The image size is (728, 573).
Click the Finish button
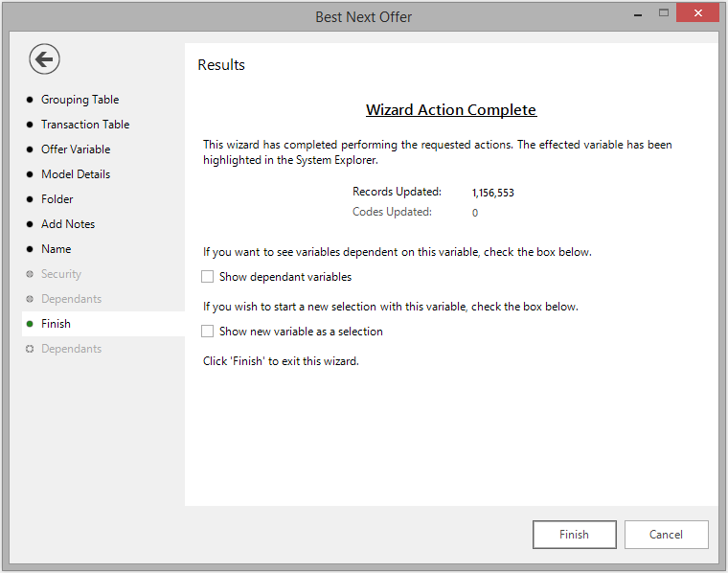[x=575, y=535]
